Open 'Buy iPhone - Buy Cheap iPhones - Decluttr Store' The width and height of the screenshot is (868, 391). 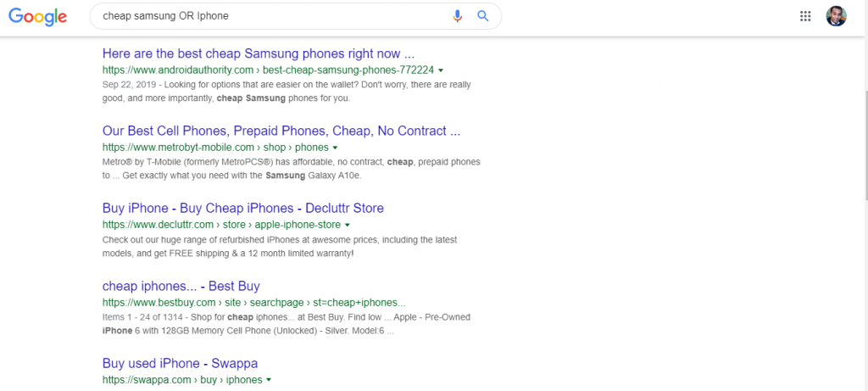pyautogui.click(x=243, y=209)
